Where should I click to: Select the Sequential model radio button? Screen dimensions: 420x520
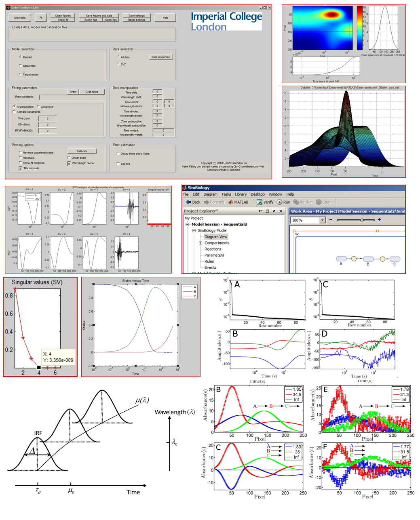20,65
